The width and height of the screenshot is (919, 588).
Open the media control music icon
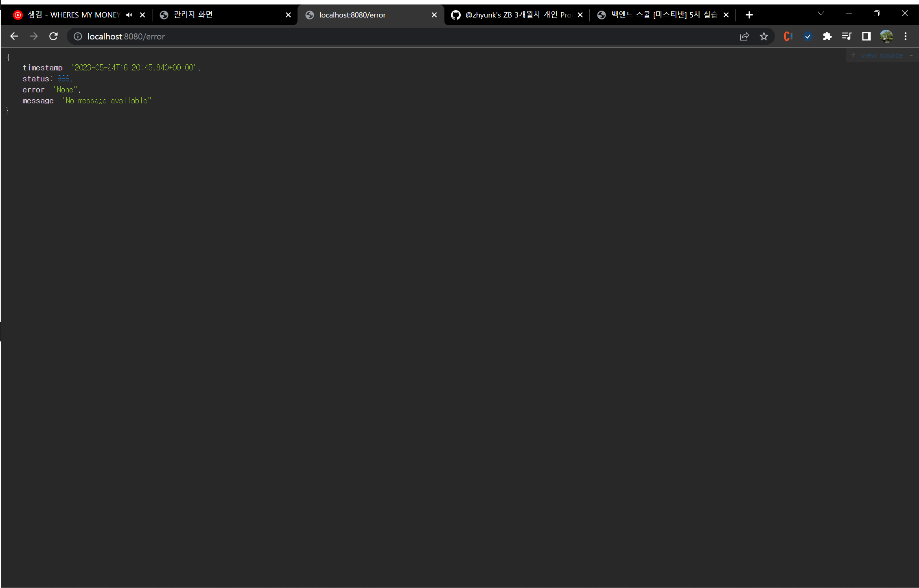coord(847,37)
